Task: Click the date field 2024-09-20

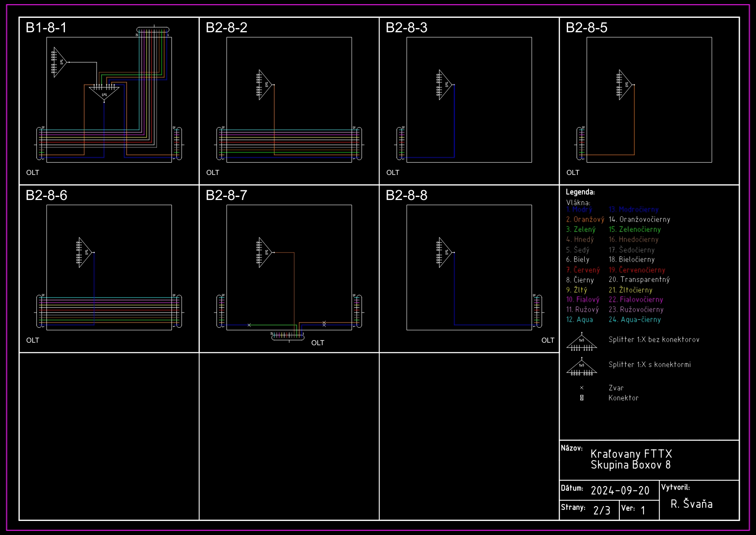Action: click(x=620, y=491)
